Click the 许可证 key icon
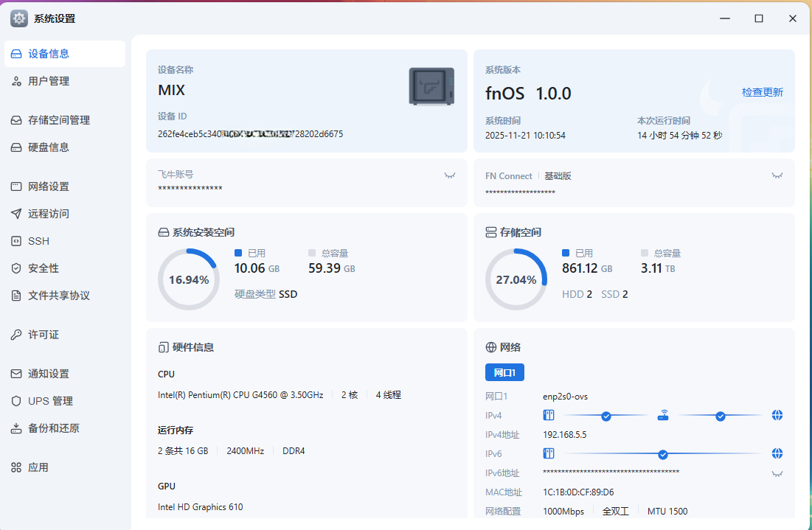The image size is (812, 530). [x=16, y=335]
